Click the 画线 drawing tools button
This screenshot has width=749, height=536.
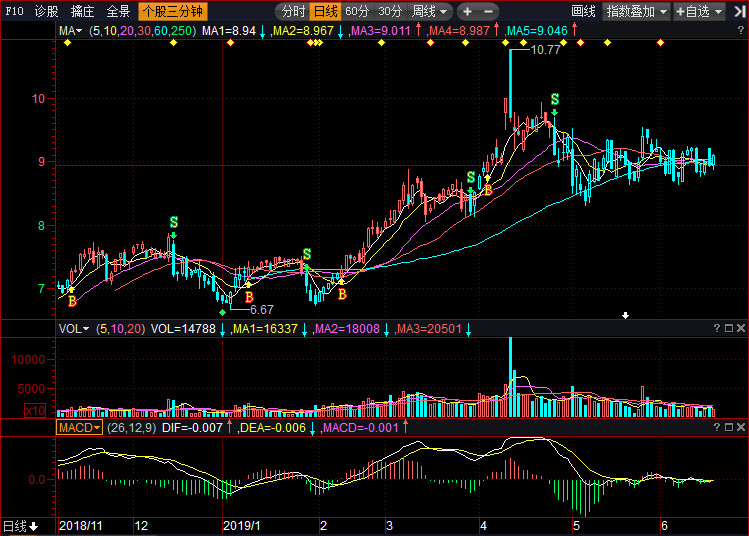coord(583,12)
